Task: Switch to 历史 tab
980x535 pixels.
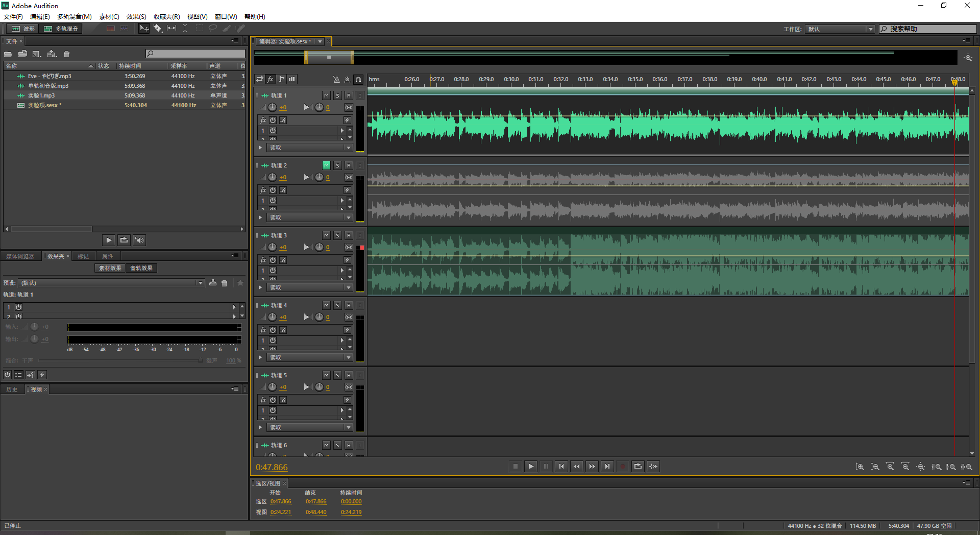Action: (x=12, y=390)
